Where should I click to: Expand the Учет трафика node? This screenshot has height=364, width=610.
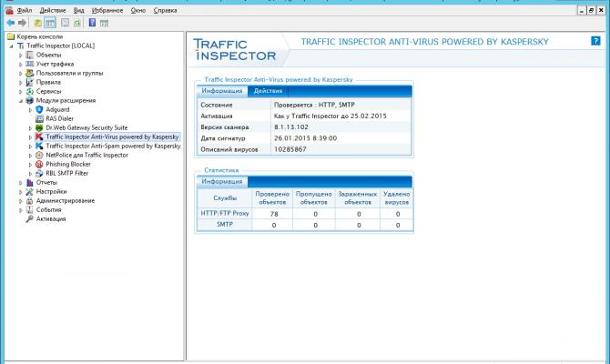click(x=21, y=65)
